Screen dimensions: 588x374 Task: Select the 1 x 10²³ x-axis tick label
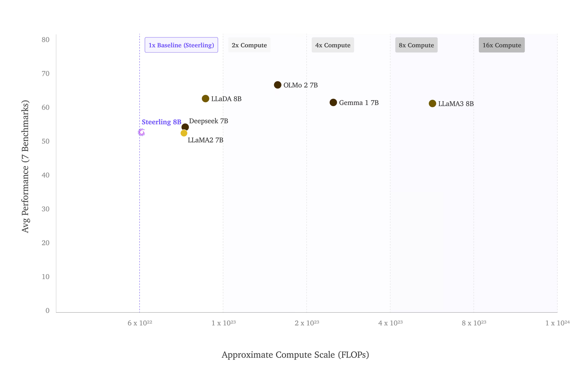[223, 323]
